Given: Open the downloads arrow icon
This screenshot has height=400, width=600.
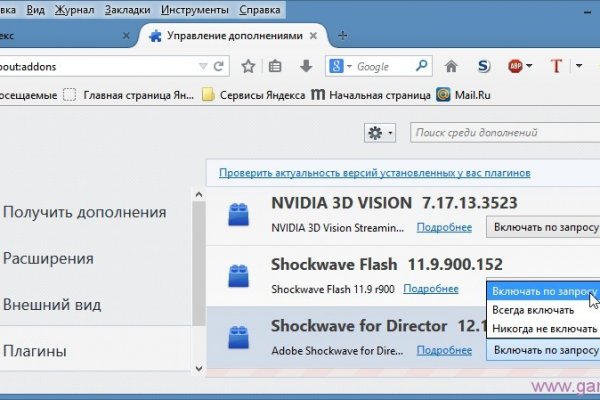Looking at the screenshot, I should point(305,67).
